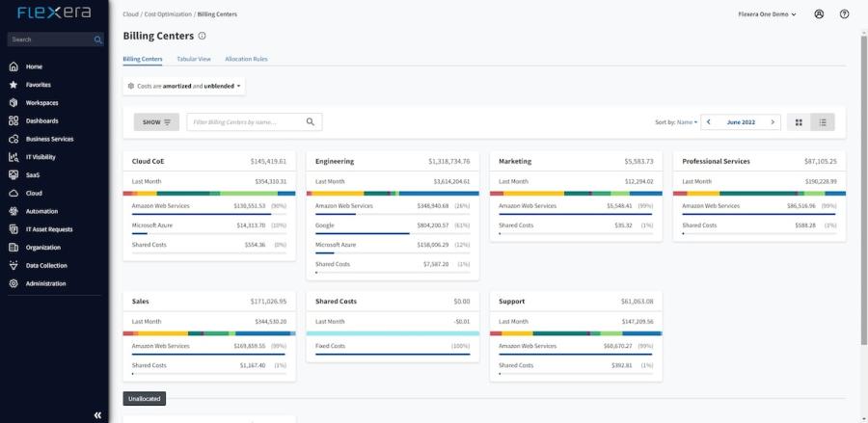
Task: Open the Administration gear icon
Action: (14, 283)
